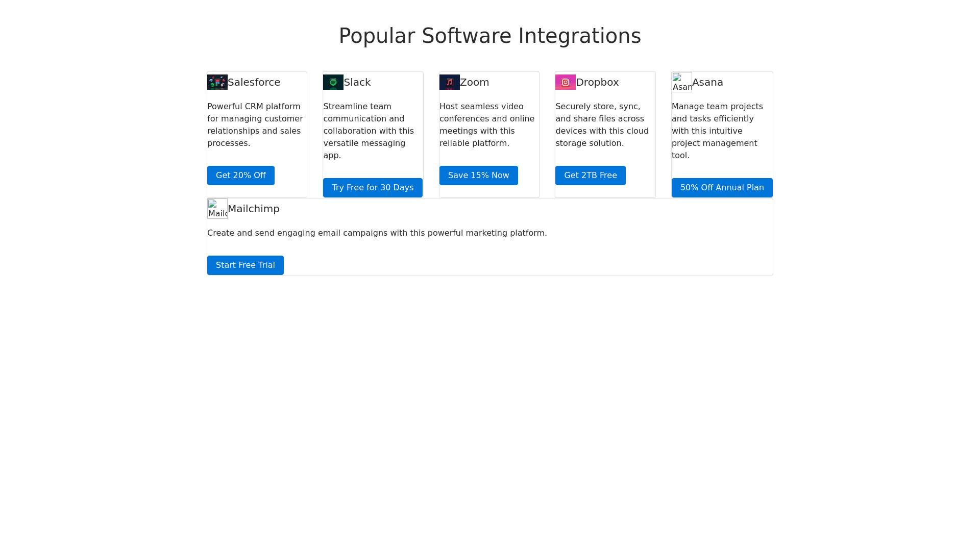Screen dimensions: 980x551
Task: Click the pink Dropbox card icon
Action: click(566, 82)
